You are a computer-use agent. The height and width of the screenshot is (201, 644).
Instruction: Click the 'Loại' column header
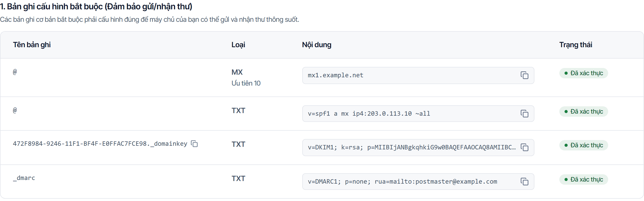point(238,45)
